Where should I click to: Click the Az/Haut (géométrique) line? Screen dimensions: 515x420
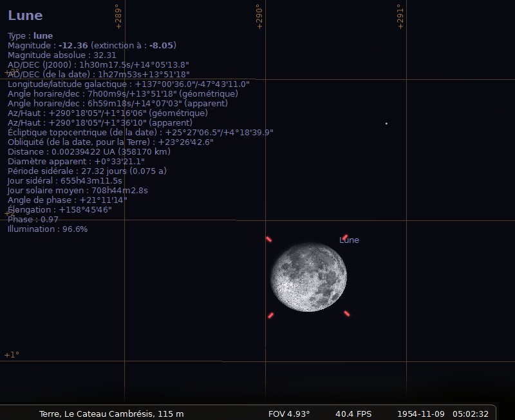[x=108, y=113]
